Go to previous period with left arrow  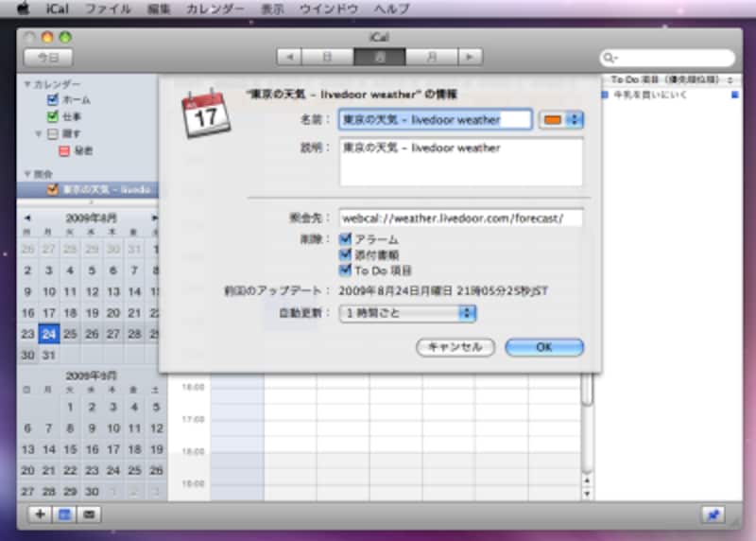tap(289, 57)
